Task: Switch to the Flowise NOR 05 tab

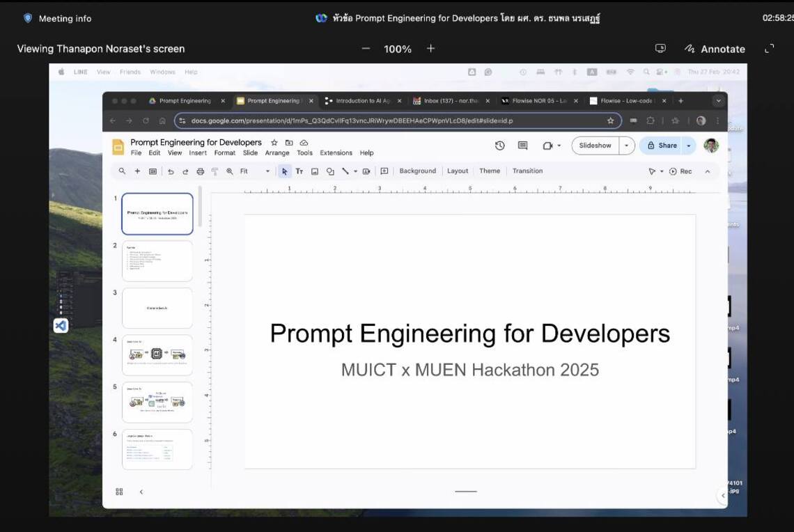Action: pos(534,101)
